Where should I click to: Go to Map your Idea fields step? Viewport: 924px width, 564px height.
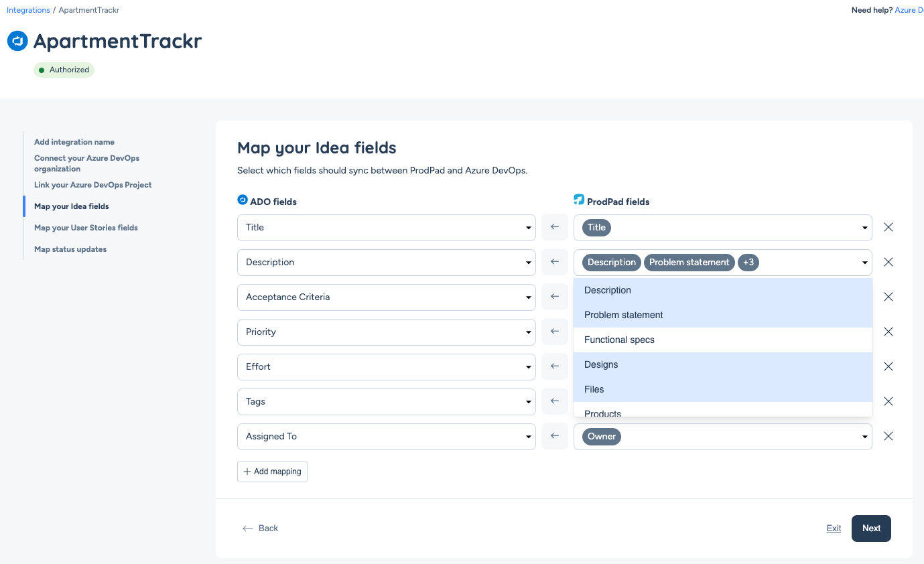click(x=72, y=206)
